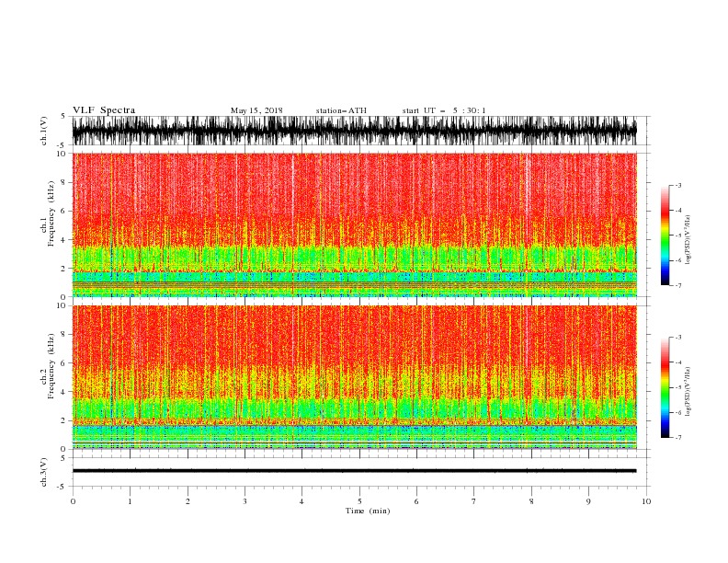Click the ch.2 PSD color scale bar
Image resolution: width=728 pixels, height=563 pixels.
(x=665, y=387)
